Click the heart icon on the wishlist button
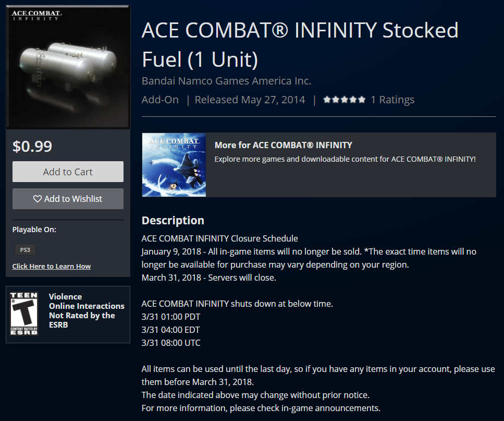The image size is (504, 421). (x=38, y=199)
